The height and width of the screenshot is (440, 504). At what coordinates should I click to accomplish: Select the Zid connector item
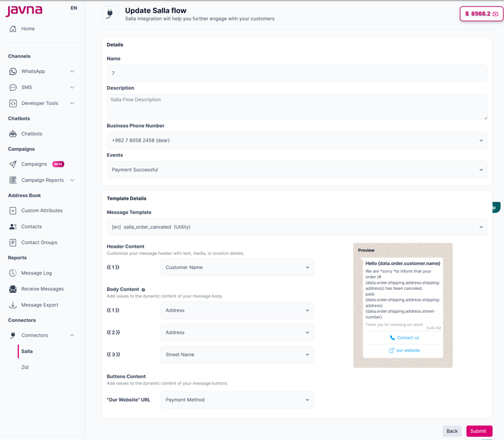click(x=25, y=367)
